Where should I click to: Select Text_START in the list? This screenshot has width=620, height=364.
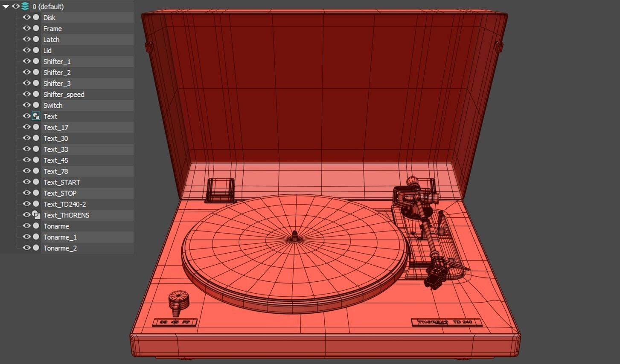61,182
